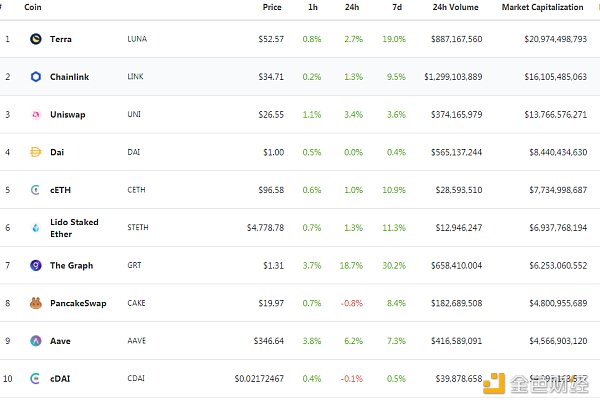This screenshot has width=600, height=405.
Task: Sort by Coin column header
Action: point(32,7)
